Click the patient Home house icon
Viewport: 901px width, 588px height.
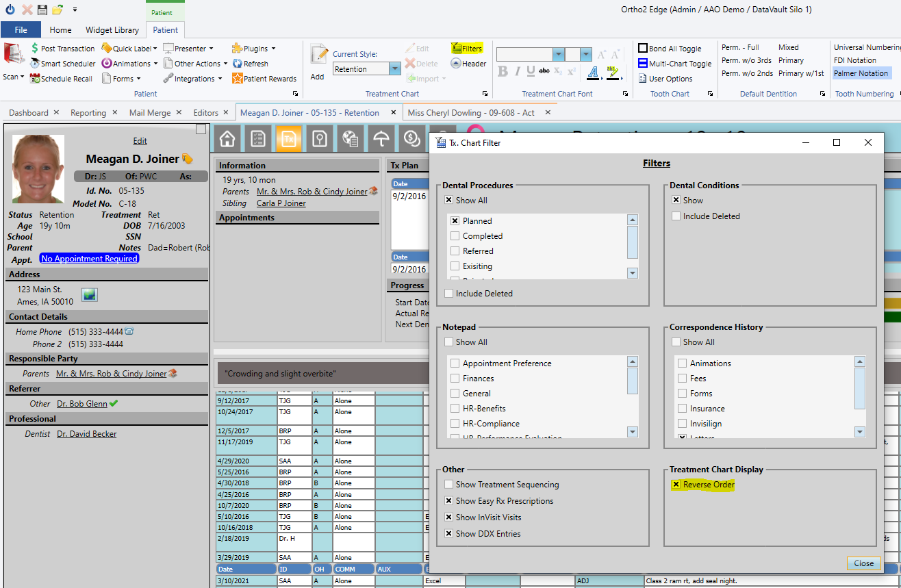(227, 138)
